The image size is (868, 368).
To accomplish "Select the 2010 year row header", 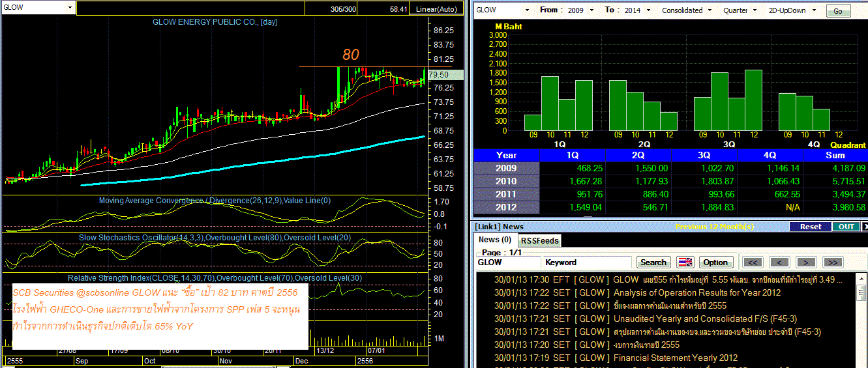I will (x=507, y=181).
